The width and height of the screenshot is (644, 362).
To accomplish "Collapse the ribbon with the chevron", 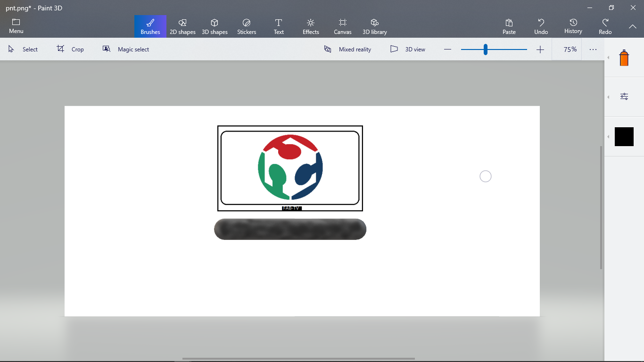I will click(633, 26).
